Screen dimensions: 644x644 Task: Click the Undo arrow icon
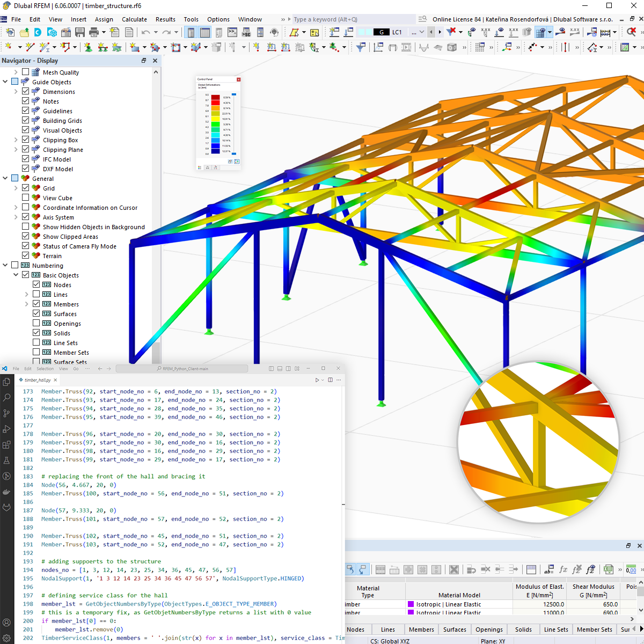click(x=145, y=32)
